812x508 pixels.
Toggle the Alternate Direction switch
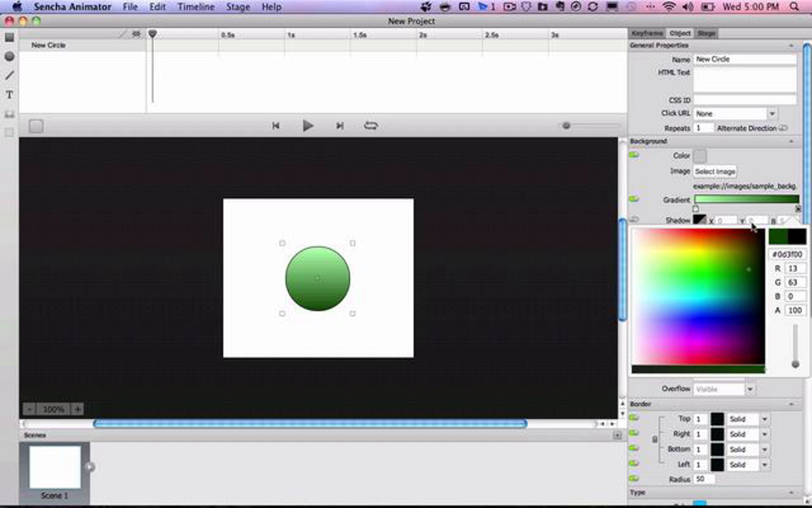tap(783, 128)
